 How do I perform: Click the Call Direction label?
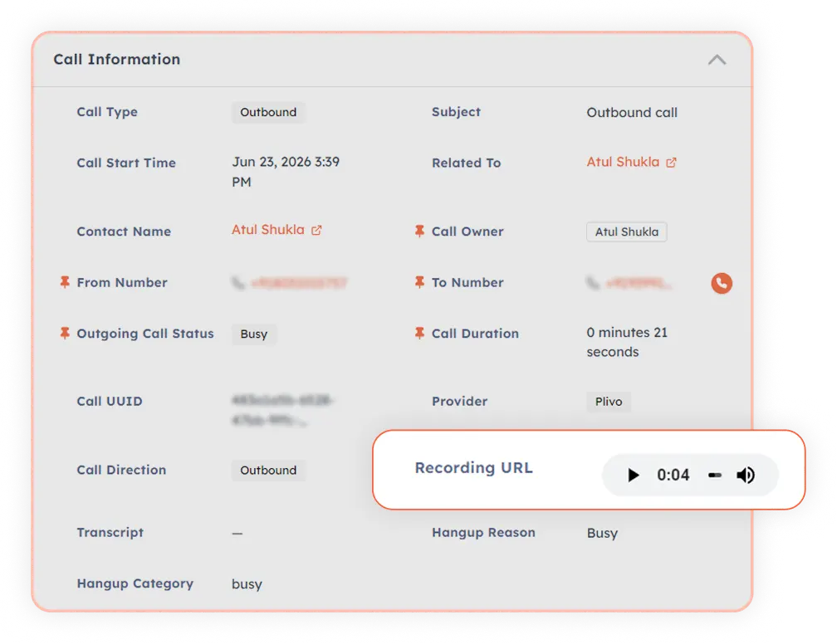122,470
